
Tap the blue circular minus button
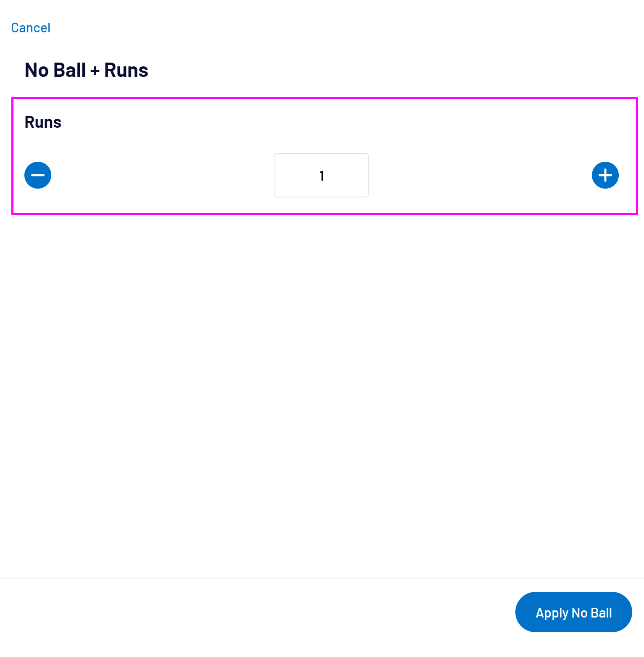(x=38, y=175)
